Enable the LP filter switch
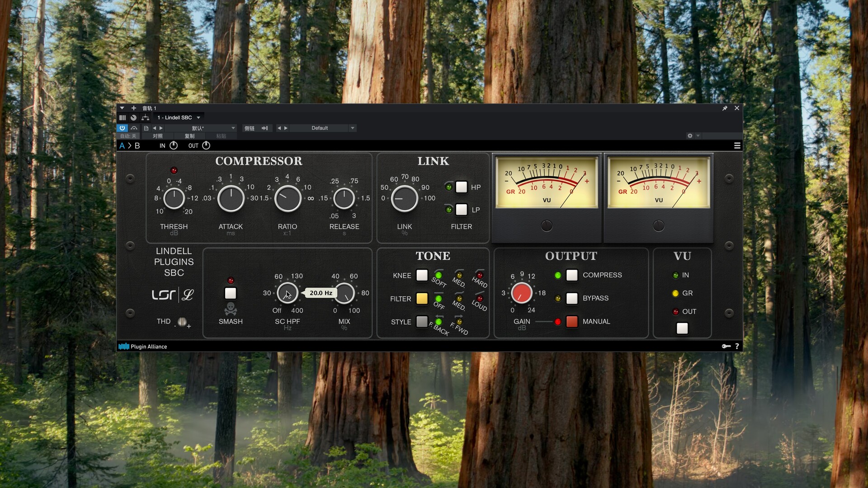The height and width of the screenshot is (488, 868). coord(461,210)
